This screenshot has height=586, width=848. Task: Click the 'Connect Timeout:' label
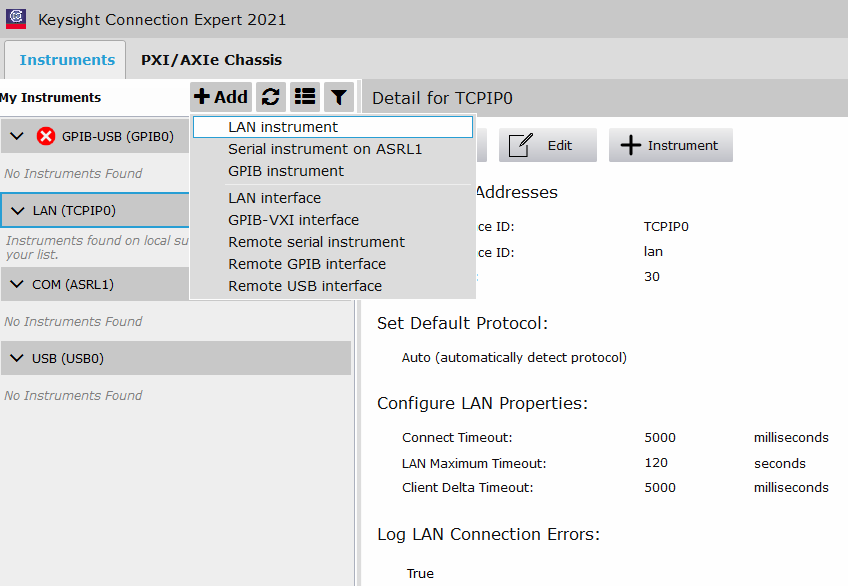pyautogui.click(x=457, y=437)
